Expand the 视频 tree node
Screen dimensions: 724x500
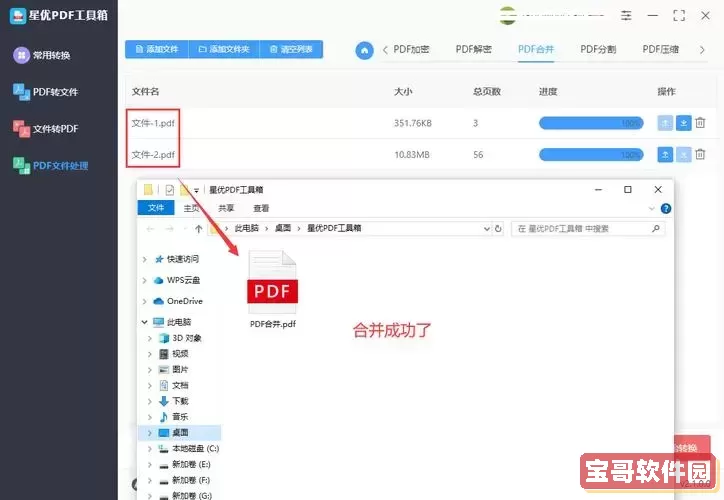click(x=150, y=354)
